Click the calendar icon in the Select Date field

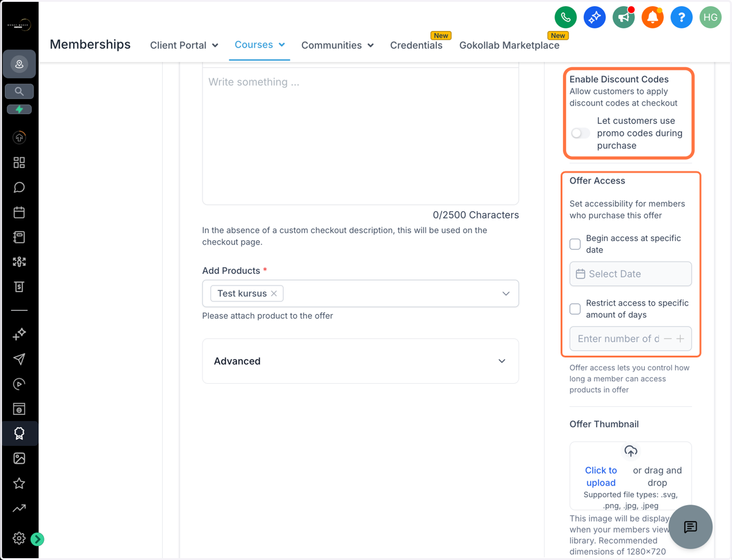[x=581, y=274]
